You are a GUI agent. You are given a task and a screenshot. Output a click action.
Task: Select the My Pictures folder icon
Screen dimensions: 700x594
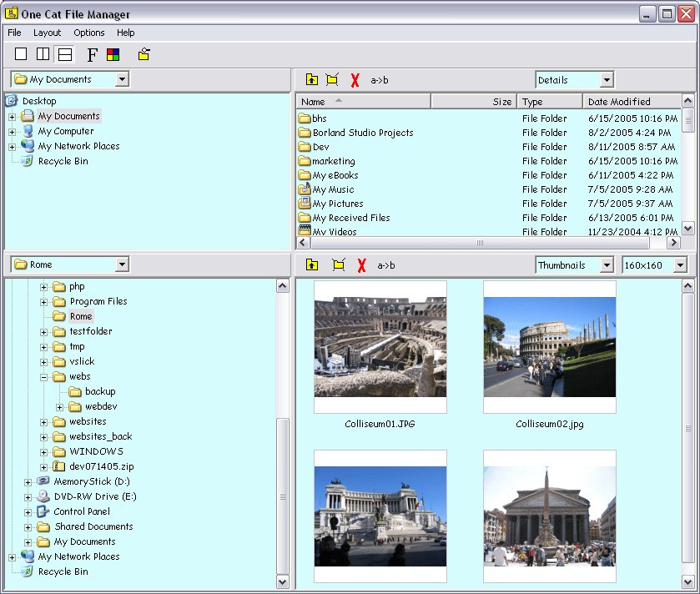pyautogui.click(x=305, y=204)
